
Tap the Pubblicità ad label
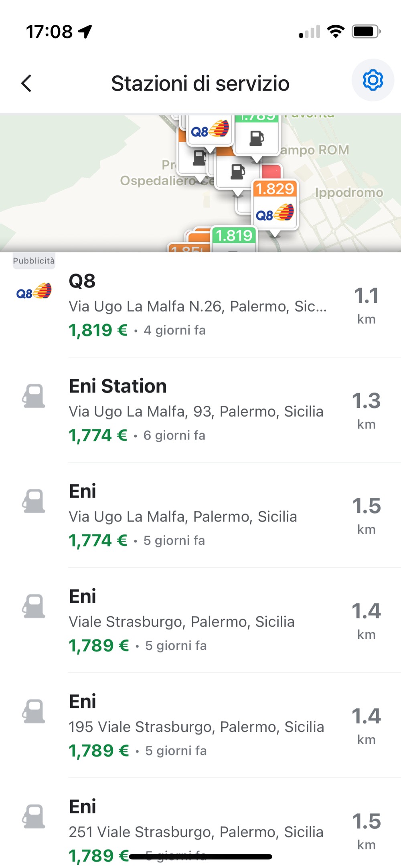coord(34,261)
